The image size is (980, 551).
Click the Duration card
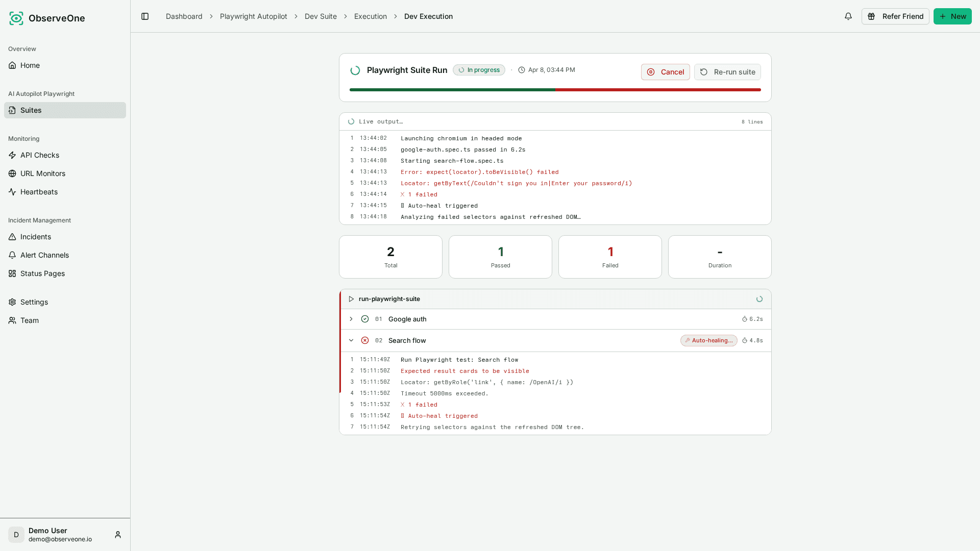[720, 257]
